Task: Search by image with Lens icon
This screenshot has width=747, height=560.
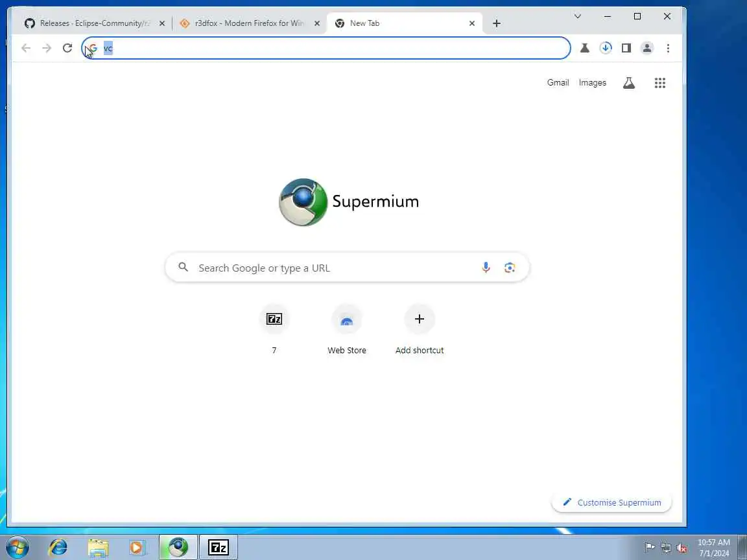Action: (509, 267)
